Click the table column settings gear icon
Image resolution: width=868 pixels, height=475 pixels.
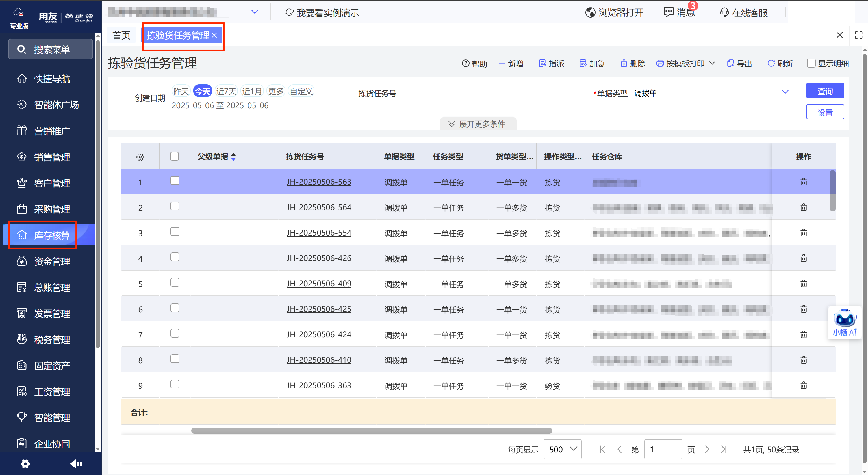pos(140,157)
